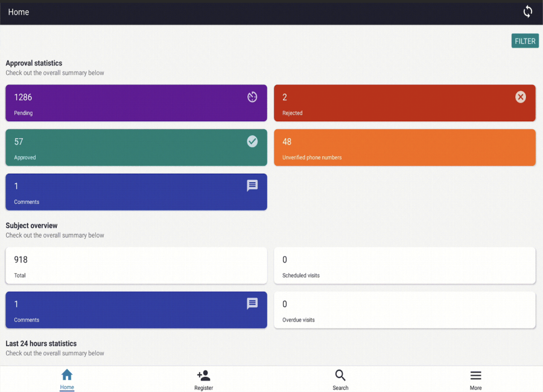Open the 1286 Pending card
This screenshot has height=392, width=543.
(136, 103)
